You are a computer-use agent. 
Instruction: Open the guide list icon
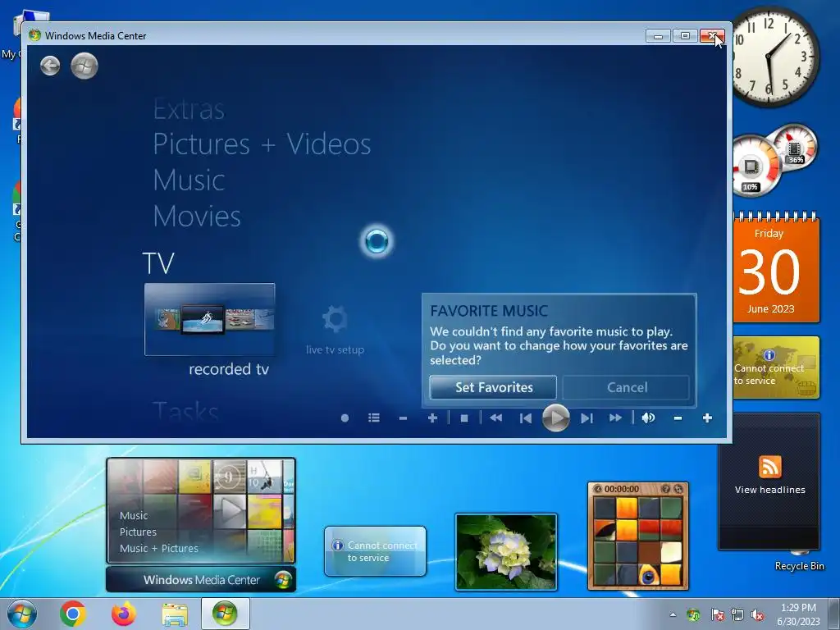coord(374,418)
